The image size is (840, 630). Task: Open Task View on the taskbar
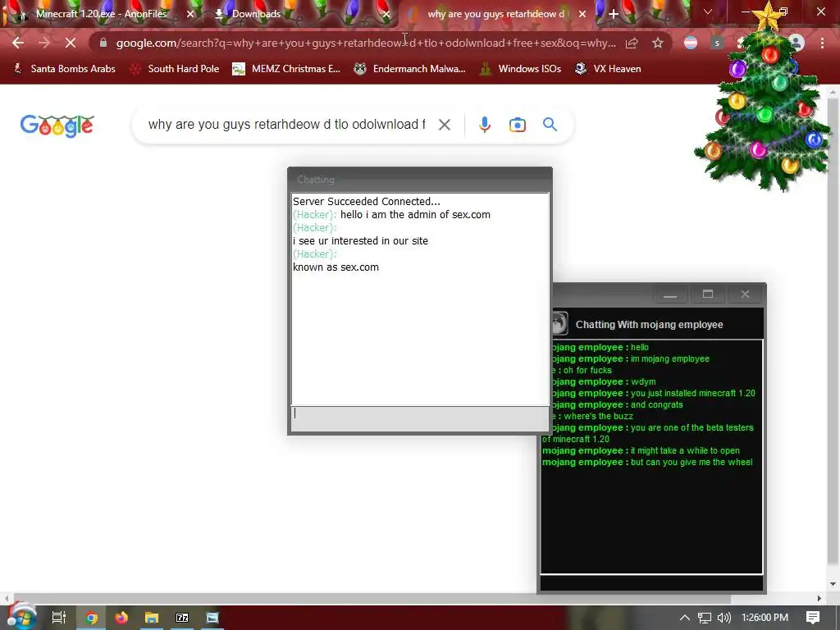pos(59,618)
